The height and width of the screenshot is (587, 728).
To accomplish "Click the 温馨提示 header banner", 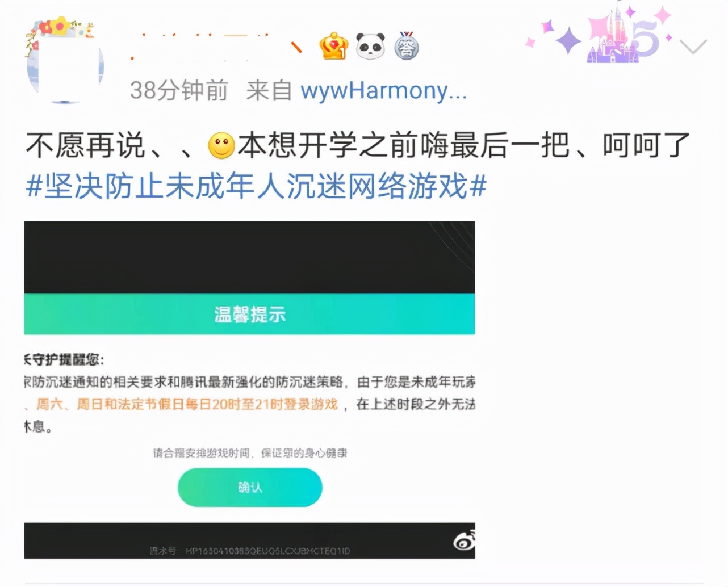I will (250, 314).
